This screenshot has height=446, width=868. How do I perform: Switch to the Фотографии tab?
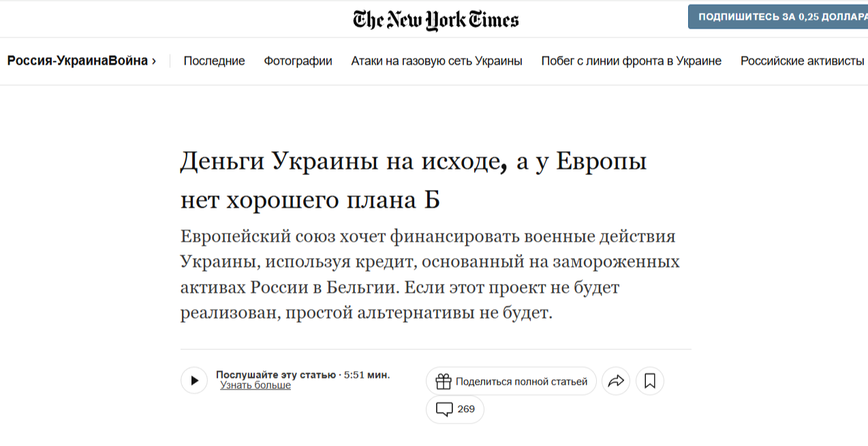[x=298, y=61]
